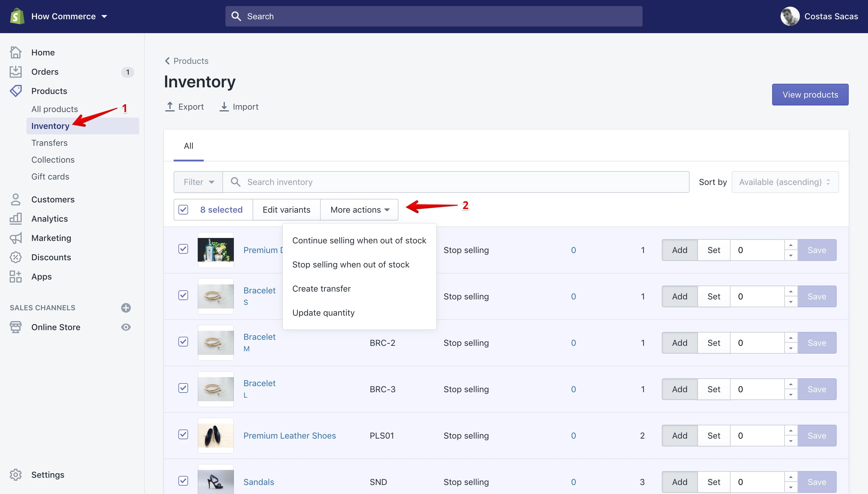Image resolution: width=868 pixels, height=494 pixels.
Task: Click the Customers person icon
Action: point(16,199)
